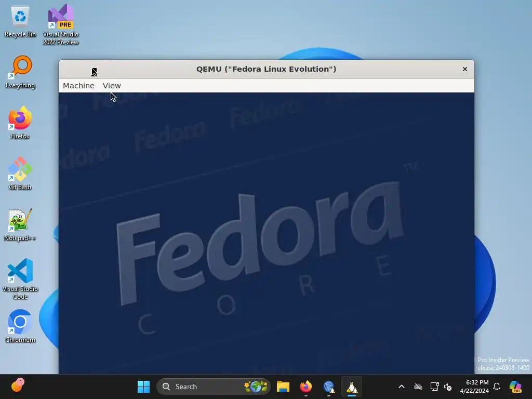Click the QEMU penguin taskbar icon
Viewport: 532px width, 399px height.
[352, 387]
